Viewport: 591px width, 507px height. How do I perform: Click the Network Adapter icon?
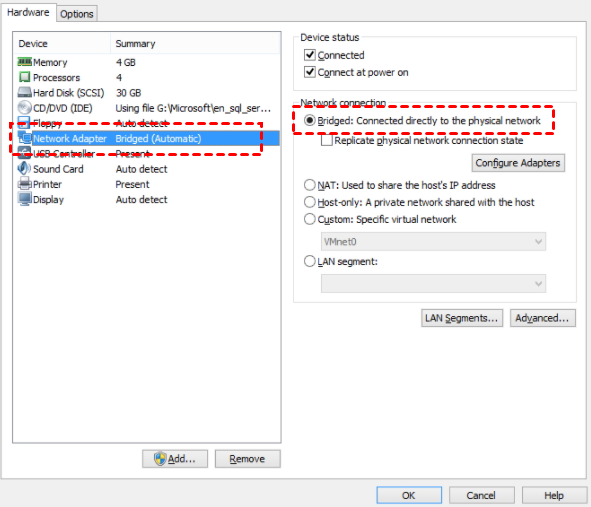coord(24,138)
